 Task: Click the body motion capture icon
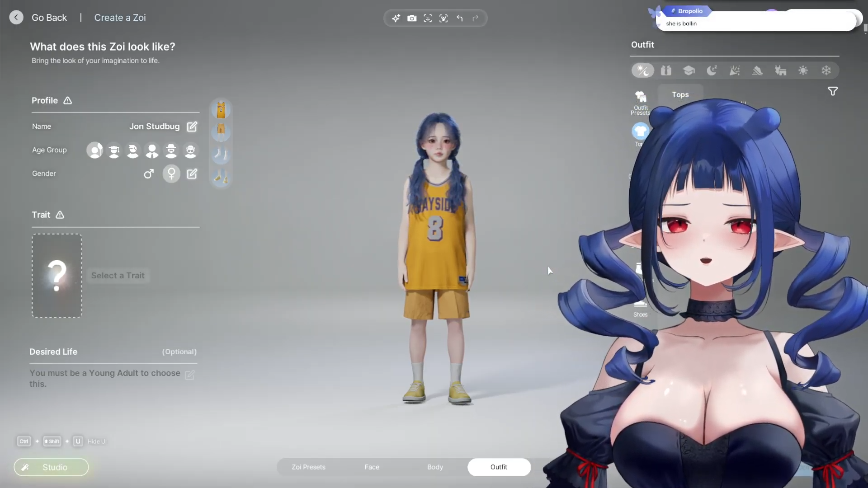point(443,19)
